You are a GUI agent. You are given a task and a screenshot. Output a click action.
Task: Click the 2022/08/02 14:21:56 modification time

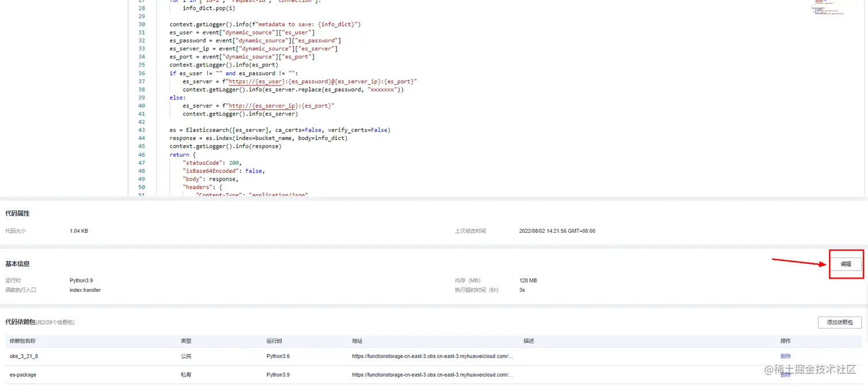coord(557,231)
